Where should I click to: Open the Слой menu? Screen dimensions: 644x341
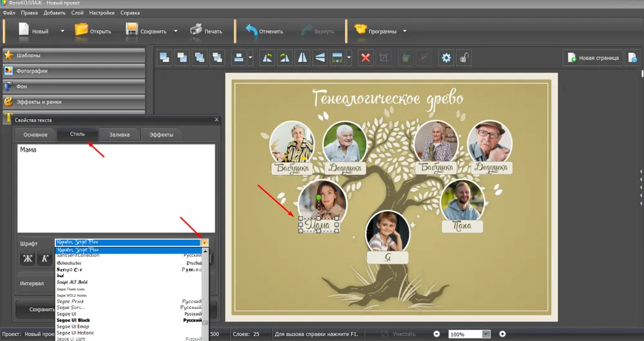pyautogui.click(x=77, y=12)
